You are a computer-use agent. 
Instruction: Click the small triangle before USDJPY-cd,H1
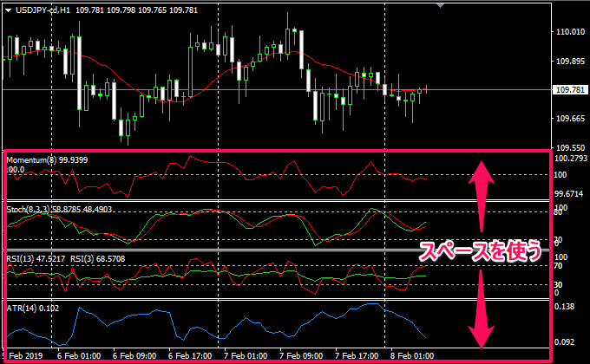8,10
